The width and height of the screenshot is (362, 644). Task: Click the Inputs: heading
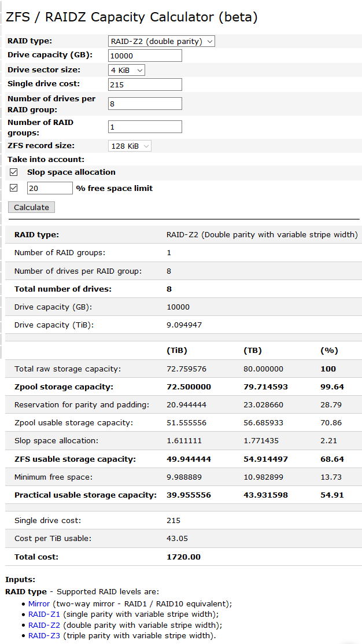point(20,580)
